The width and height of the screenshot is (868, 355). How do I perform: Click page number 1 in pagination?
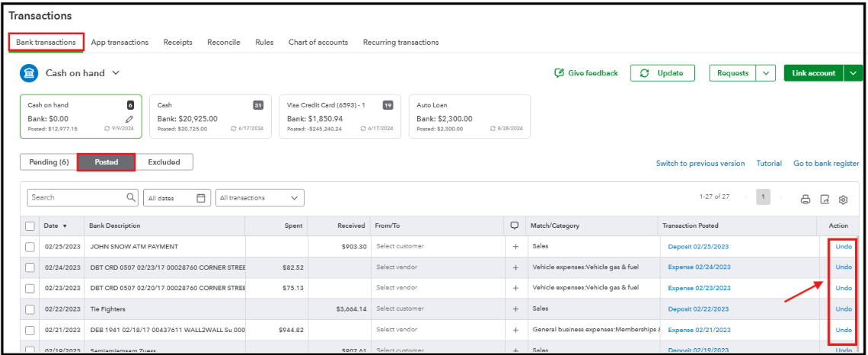(763, 197)
